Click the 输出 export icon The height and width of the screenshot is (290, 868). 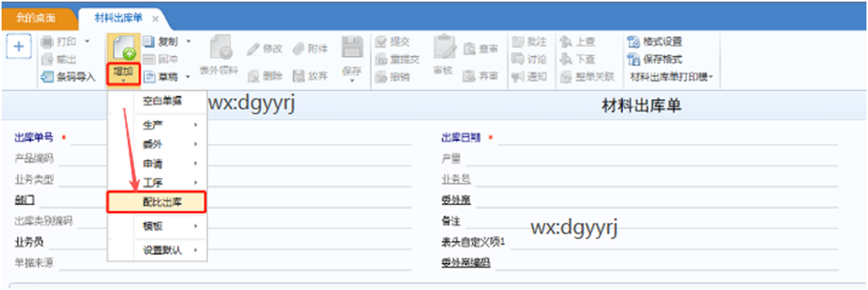coord(48,59)
